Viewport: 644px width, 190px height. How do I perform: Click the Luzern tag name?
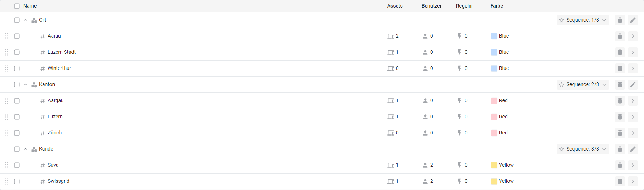click(55, 117)
